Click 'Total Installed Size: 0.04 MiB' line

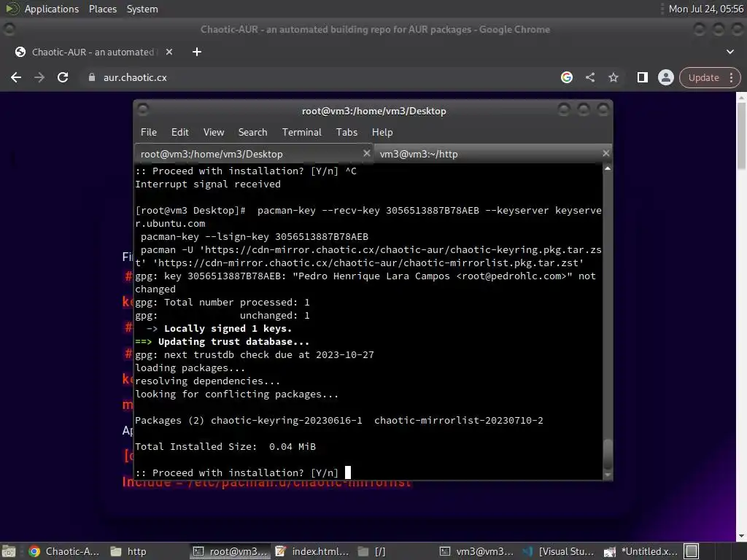coord(225,447)
